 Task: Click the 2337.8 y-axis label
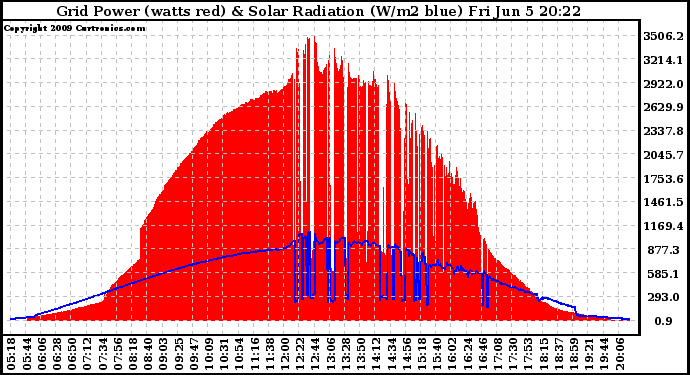click(663, 131)
